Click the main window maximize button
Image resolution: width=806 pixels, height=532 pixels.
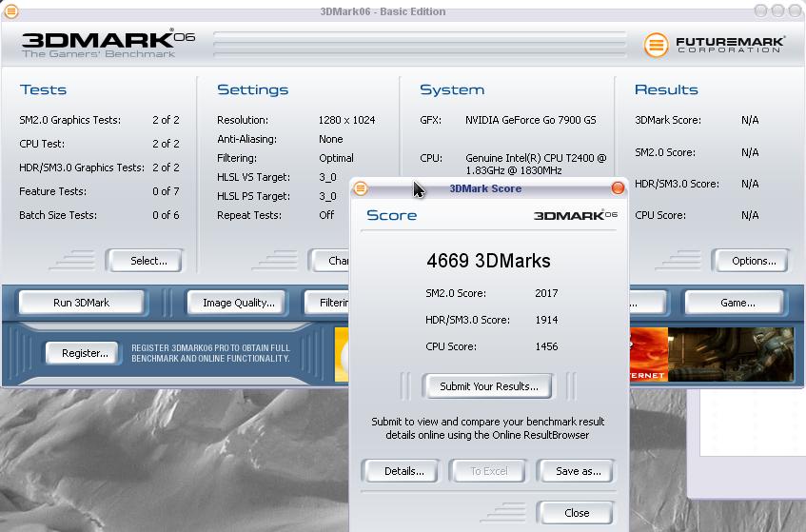778,10
